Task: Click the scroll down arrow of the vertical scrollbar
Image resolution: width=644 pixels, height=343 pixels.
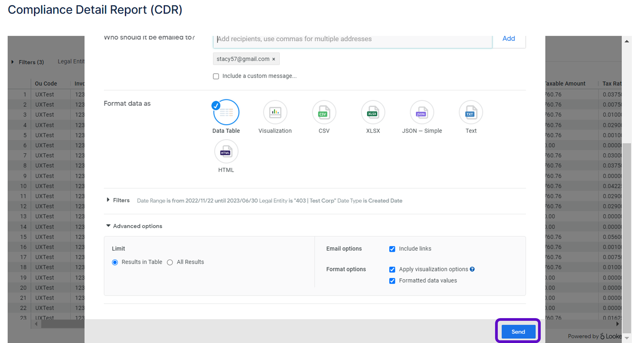Action: point(627,338)
